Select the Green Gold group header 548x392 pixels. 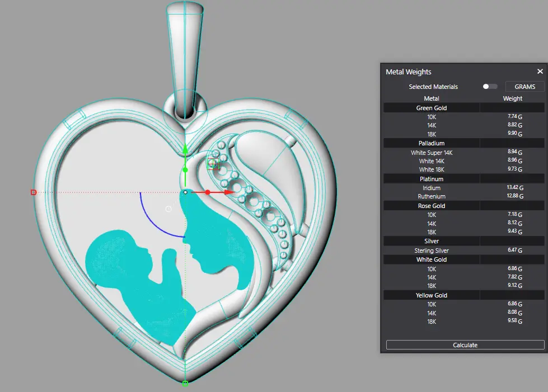pyautogui.click(x=432, y=108)
